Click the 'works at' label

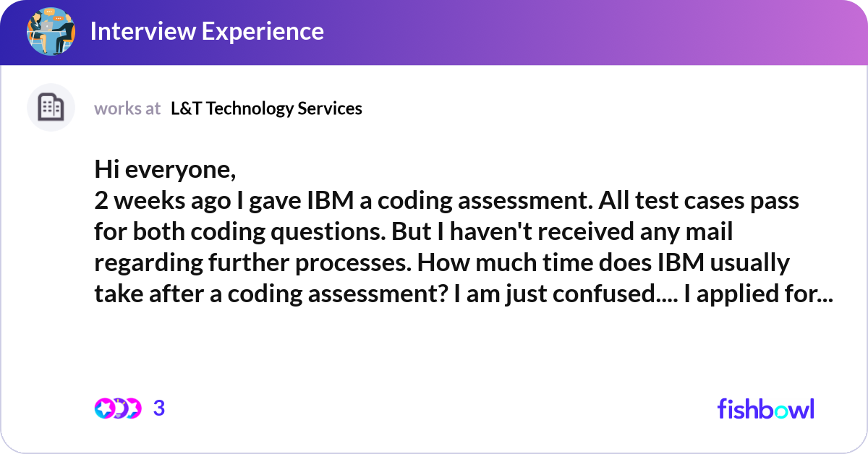pos(127,108)
